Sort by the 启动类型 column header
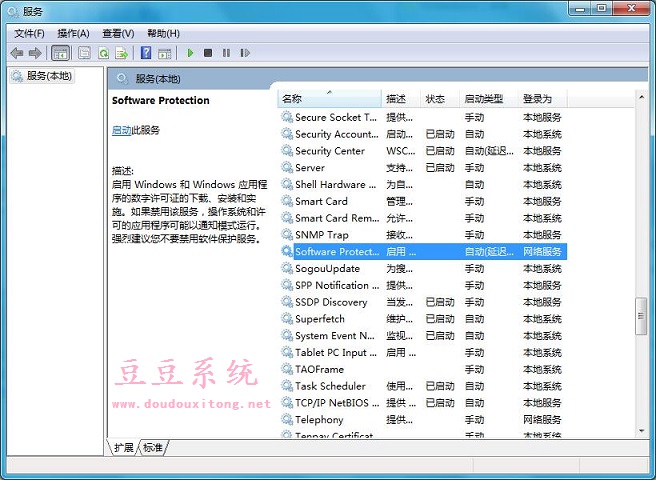 click(x=483, y=99)
